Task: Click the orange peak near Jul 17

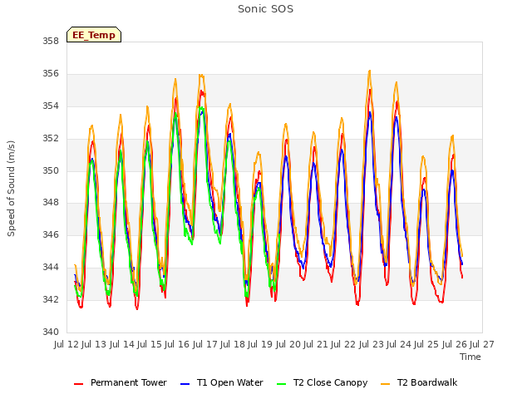Action: (201, 76)
